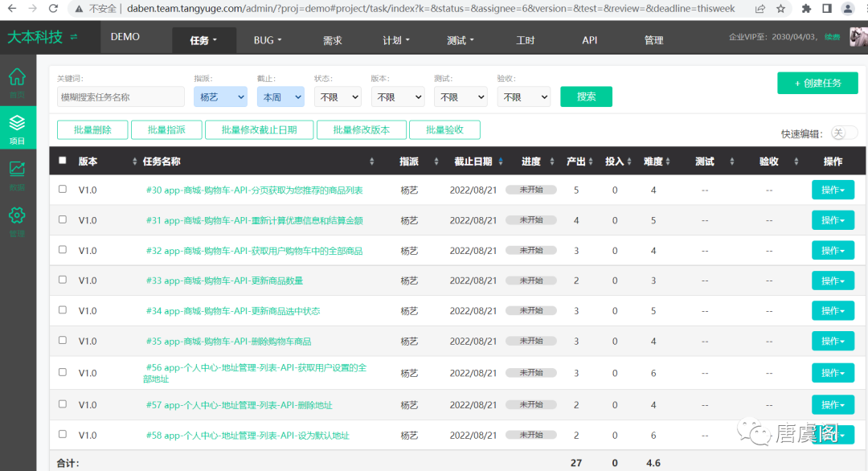
Task: Select the 项目 layers icon in sidebar
Action: click(17, 125)
